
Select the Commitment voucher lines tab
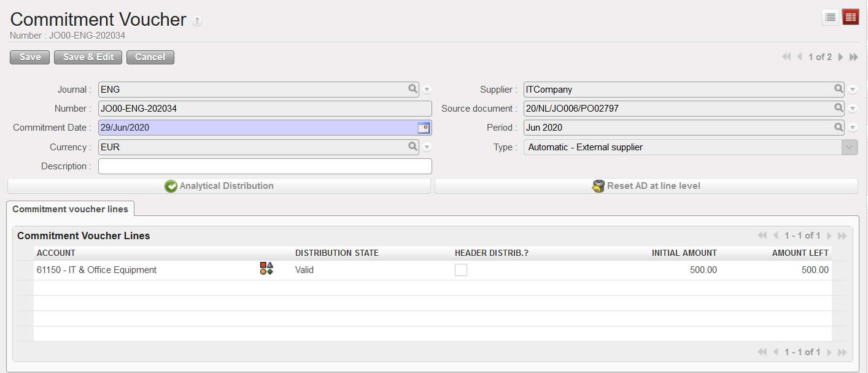coord(70,209)
